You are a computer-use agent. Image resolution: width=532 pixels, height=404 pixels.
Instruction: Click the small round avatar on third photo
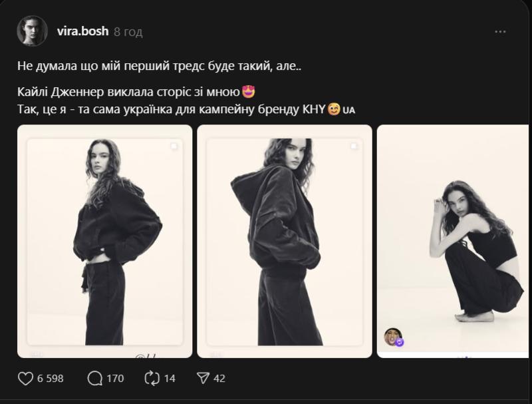(x=393, y=337)
